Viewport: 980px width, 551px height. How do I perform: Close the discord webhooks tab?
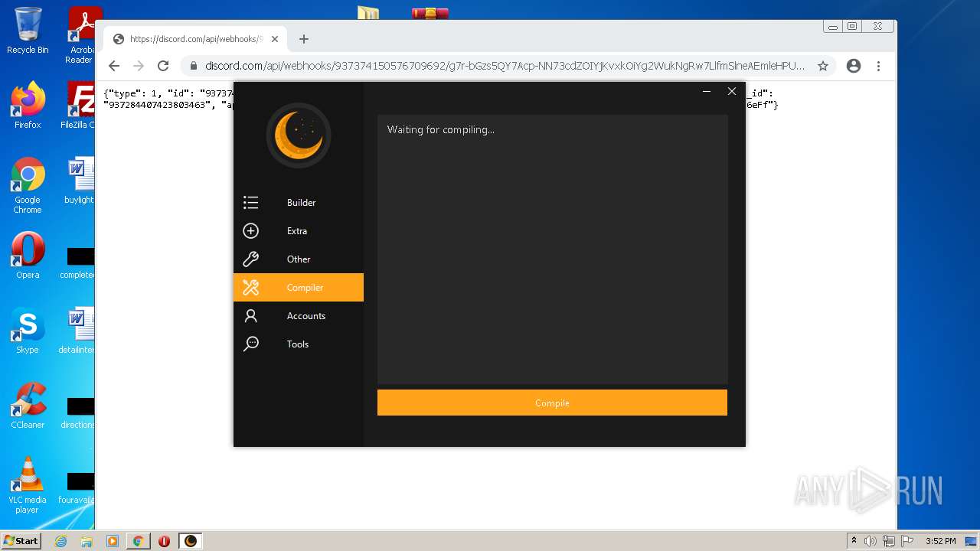[275, 39]
